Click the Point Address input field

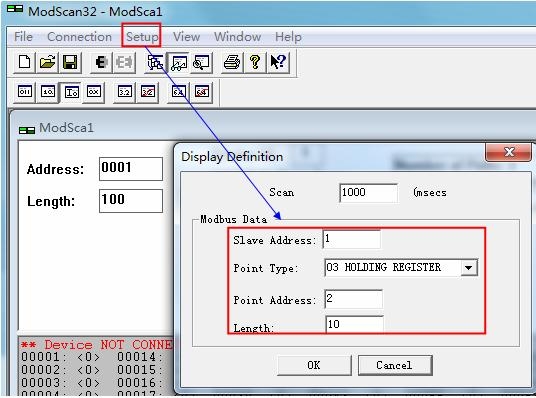tap(353, 299)
